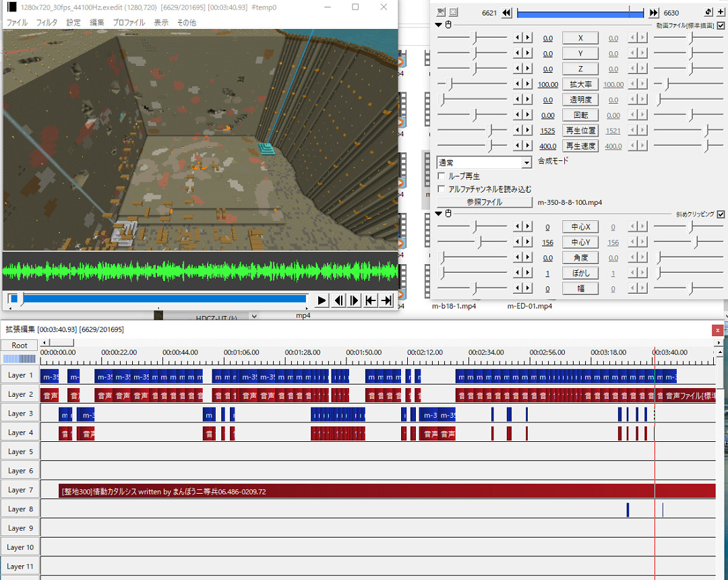The height and width of the screenshot is (580, 728).
Task: Step forward one frame in preview
Action: click(355, 300)
